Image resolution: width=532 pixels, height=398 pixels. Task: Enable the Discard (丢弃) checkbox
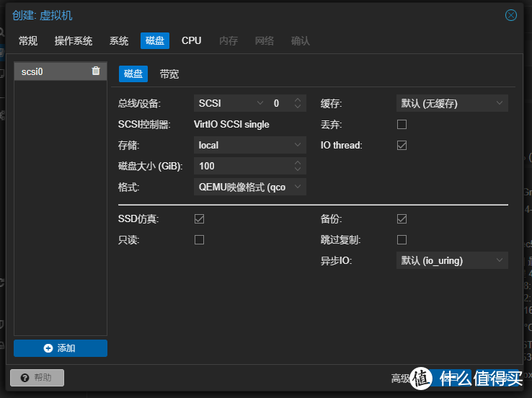pyautogui.click(x=402, y=125)
